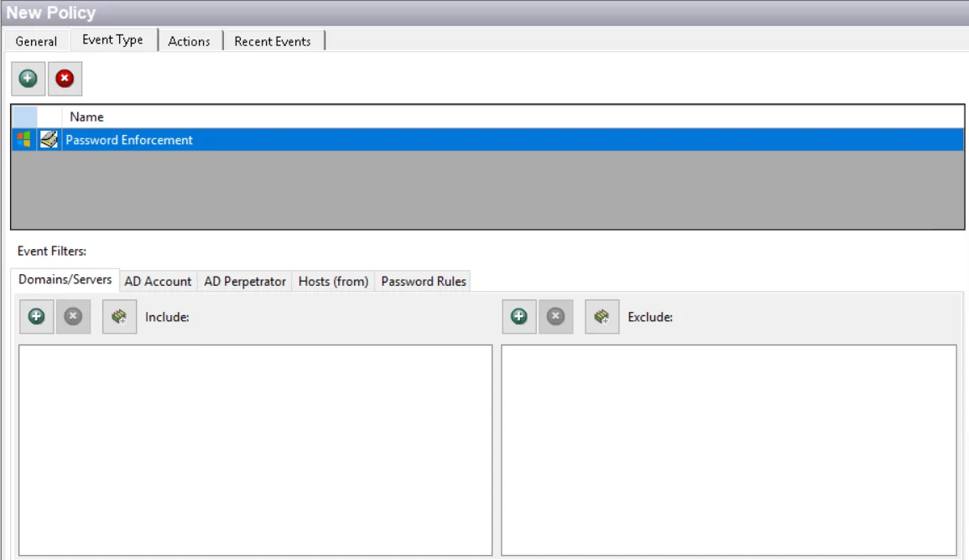
Task: Click the Windows icon in the Password Enforcement row
Action: (x=24, y=140)
